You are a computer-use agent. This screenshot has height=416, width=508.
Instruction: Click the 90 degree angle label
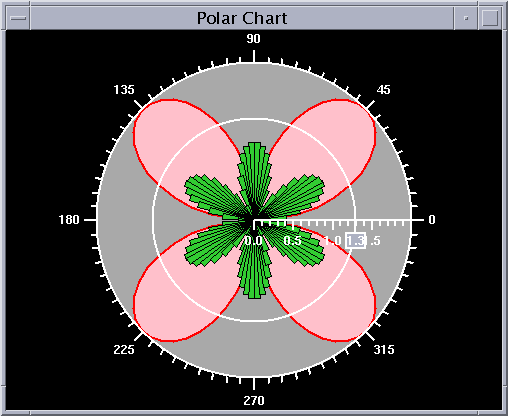click(x=253, y=39)
